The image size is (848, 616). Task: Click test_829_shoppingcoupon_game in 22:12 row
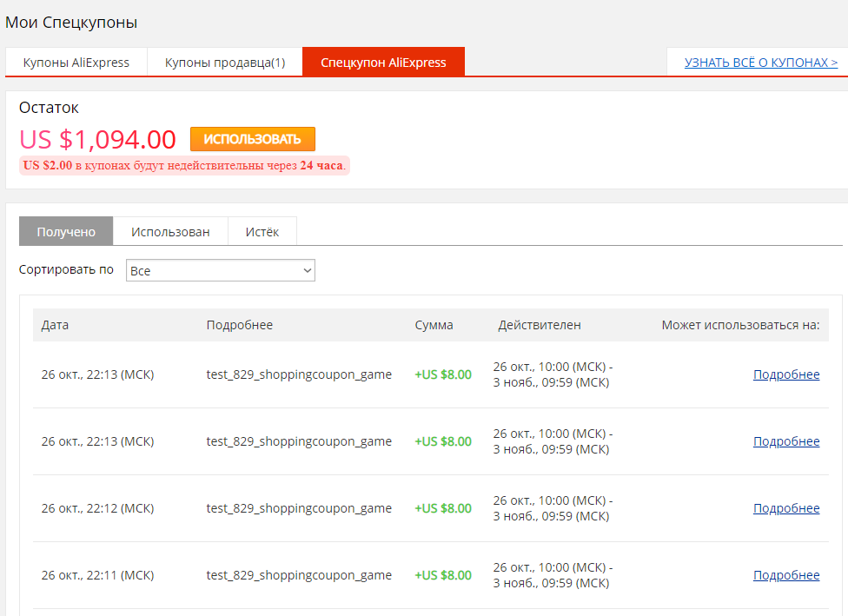pyautogui.click(x=299, y=508)
